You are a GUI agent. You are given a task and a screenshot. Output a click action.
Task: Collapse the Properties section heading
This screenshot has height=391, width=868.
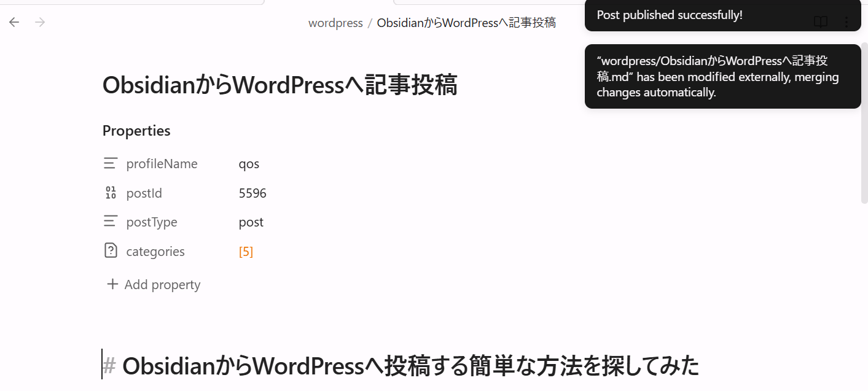point(136,131)
